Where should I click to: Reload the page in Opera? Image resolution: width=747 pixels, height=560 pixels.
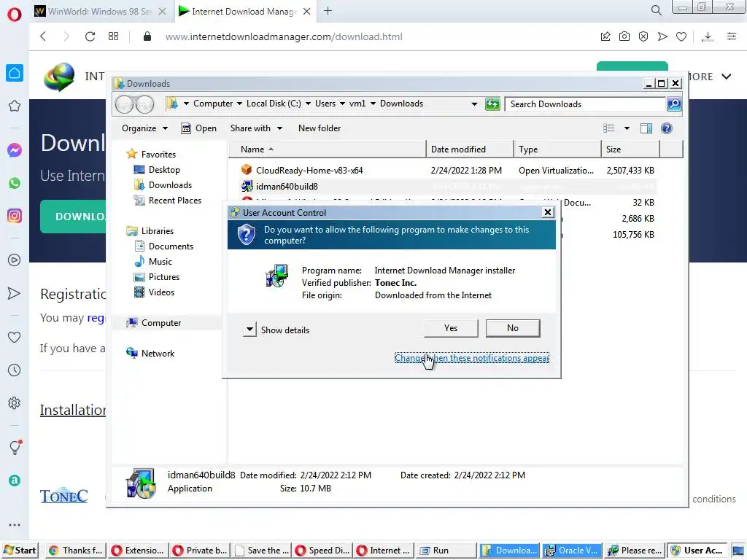(90, 36)
